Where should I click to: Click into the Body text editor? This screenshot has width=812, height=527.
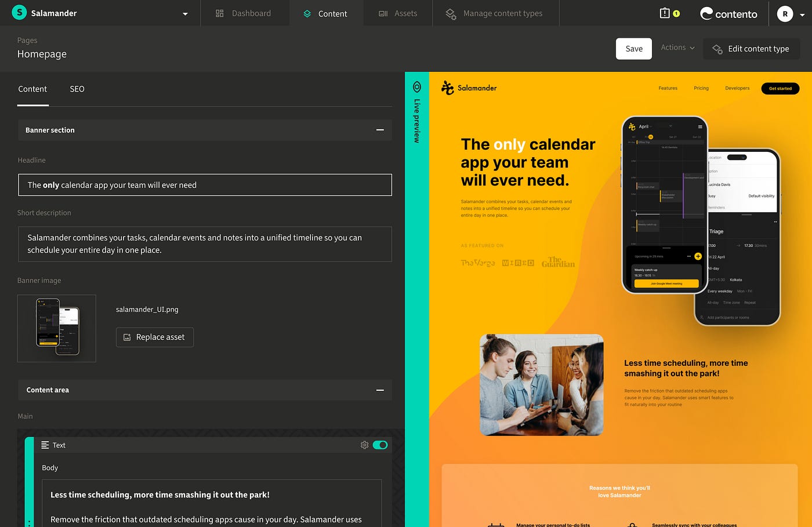[212, 503]
